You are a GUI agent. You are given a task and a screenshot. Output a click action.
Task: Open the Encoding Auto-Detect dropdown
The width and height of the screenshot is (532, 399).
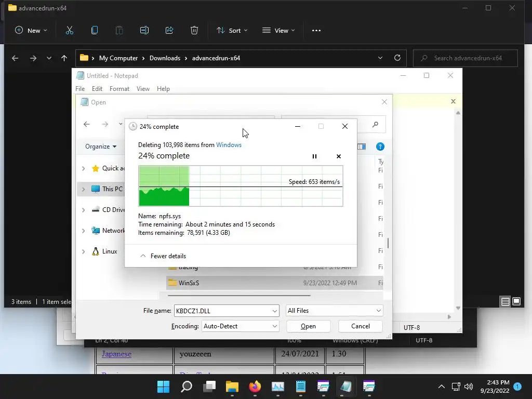pos(240,326)
